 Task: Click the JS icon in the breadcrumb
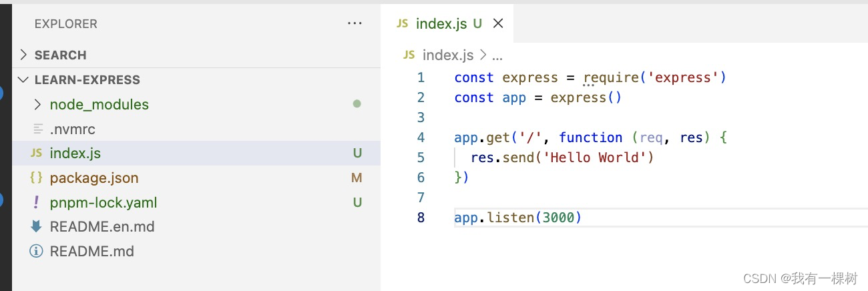tap(409, 55)
